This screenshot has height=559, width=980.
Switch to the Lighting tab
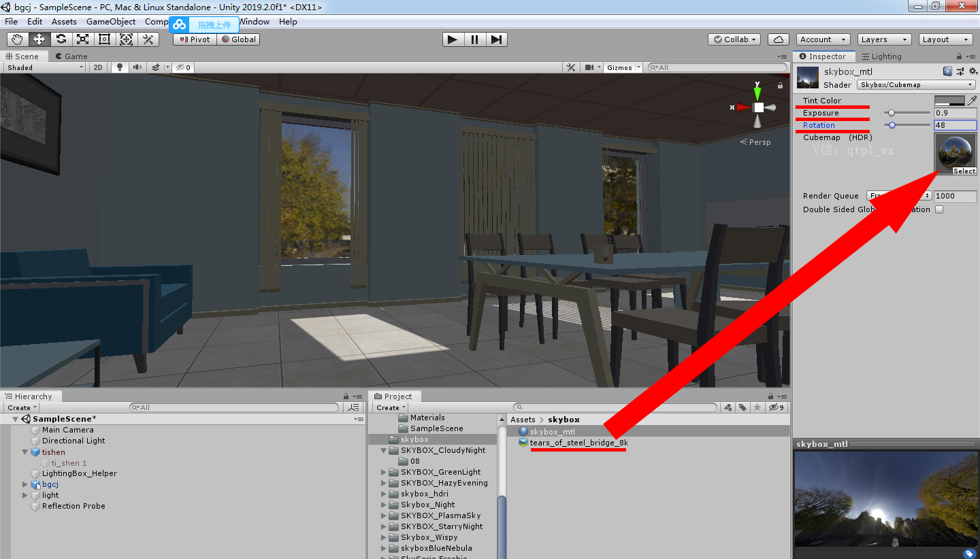coord(880,56)
